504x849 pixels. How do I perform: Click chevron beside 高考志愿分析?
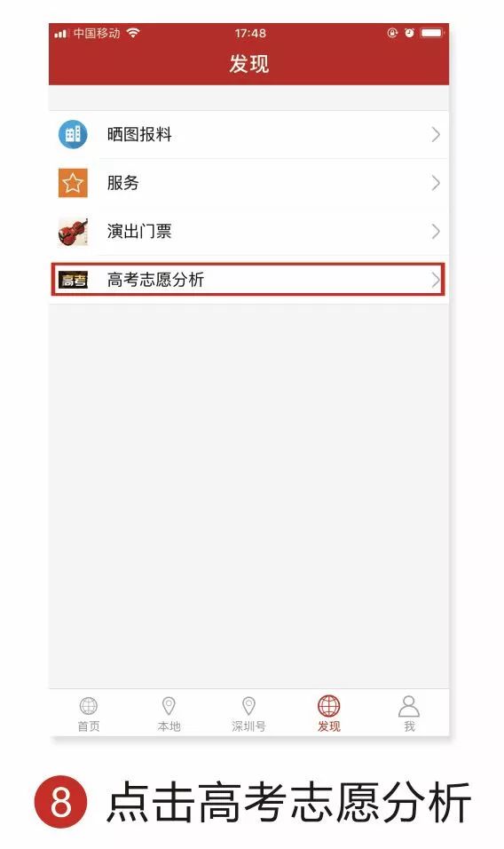pos(436,280)
